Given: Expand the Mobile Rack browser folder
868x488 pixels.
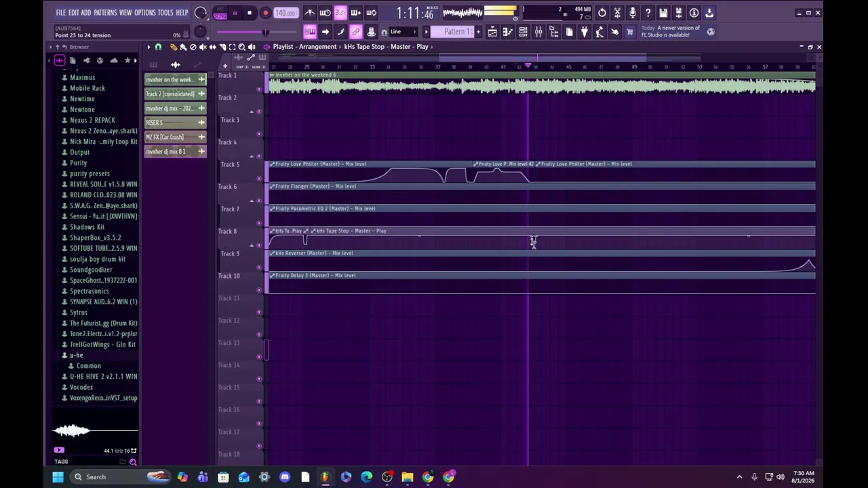Looking at the screenshot, I should (x=87, y=88).
